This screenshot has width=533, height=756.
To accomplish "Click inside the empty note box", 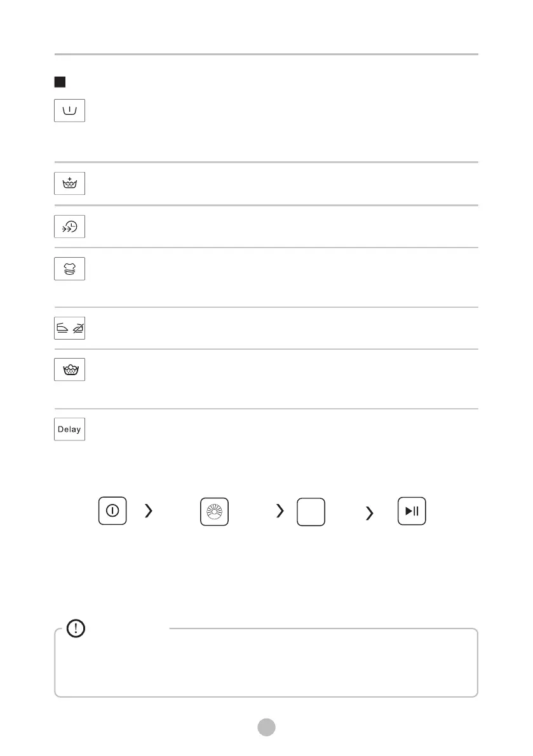I will [x=266, y=665].
